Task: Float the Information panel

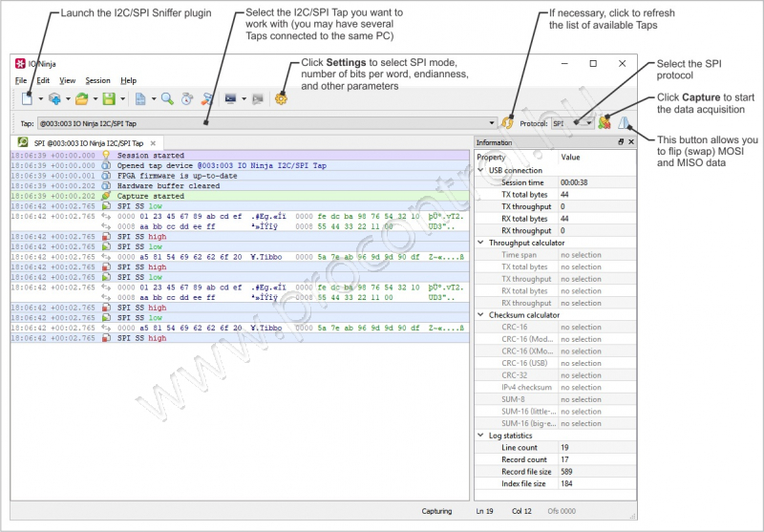Action: pos(620,142)
